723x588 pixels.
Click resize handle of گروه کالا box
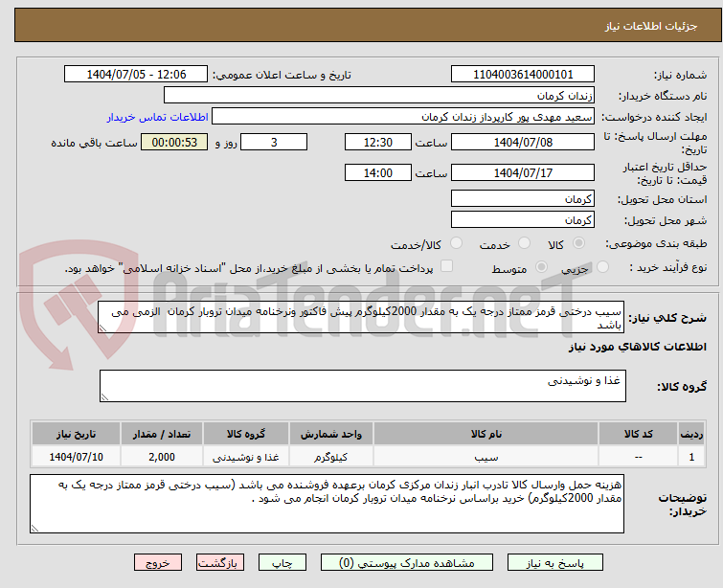tap(104, 397)
